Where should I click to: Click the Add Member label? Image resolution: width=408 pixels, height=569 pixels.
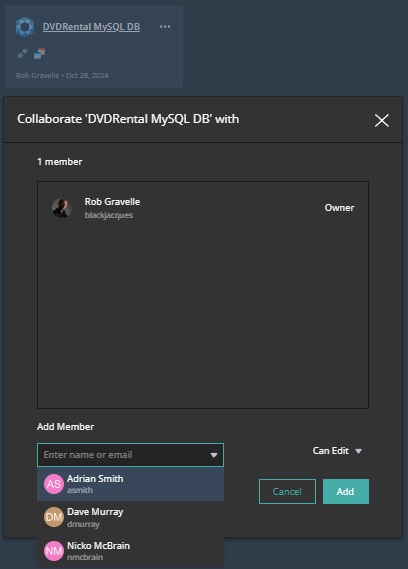pyautogui.click(x=65, y=427)
